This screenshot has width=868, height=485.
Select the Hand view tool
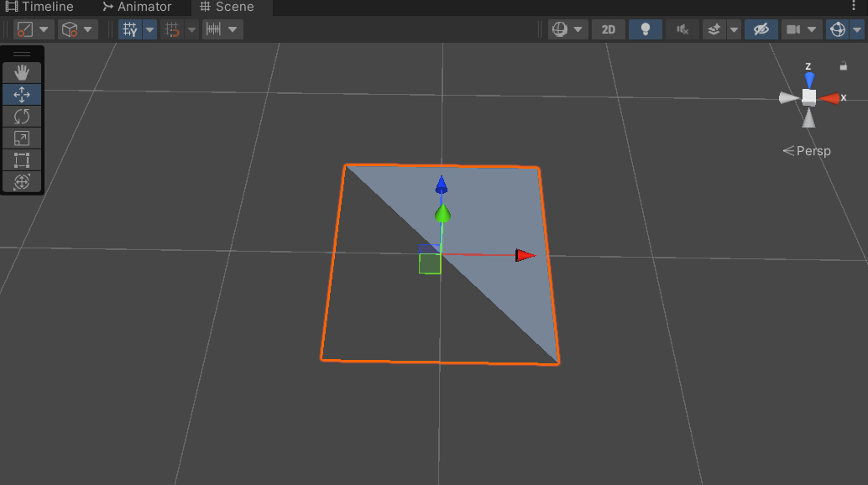[22, 72]
